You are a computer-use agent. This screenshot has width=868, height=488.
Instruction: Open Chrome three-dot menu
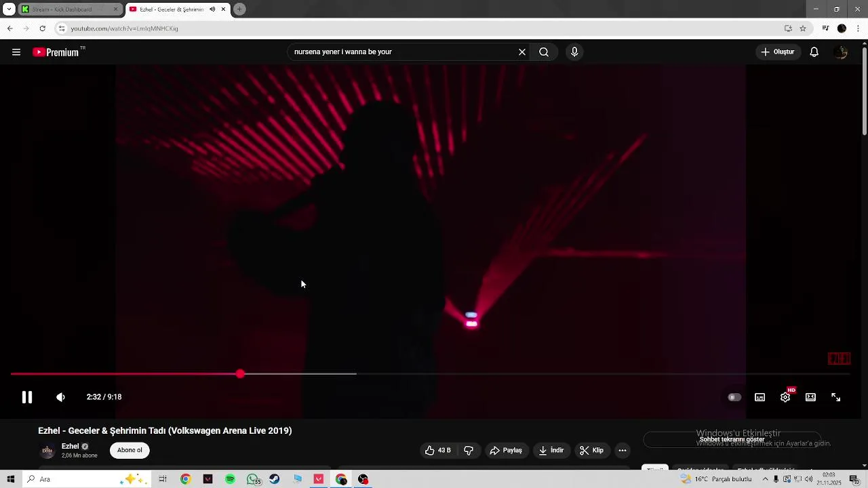point(858,28)
